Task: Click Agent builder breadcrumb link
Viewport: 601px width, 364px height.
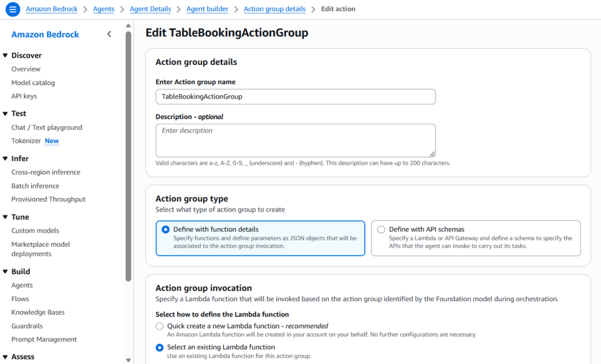Action: [x=207, y=9]
